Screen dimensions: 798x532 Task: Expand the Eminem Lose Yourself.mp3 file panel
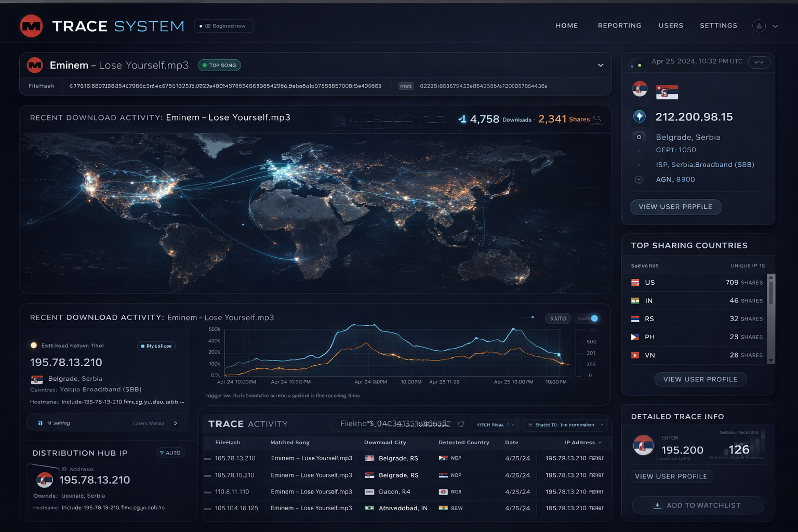point(601,65)
